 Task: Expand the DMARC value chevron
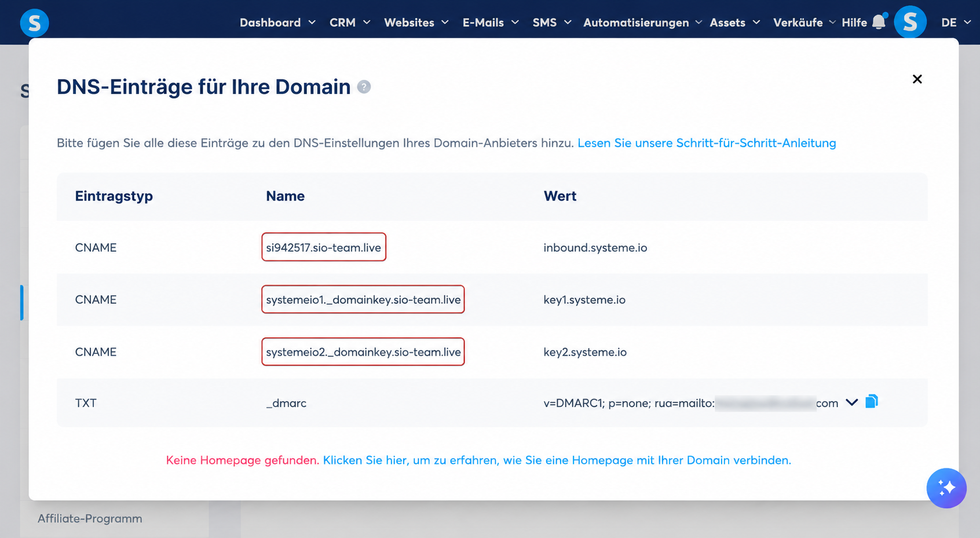(851, 402)
